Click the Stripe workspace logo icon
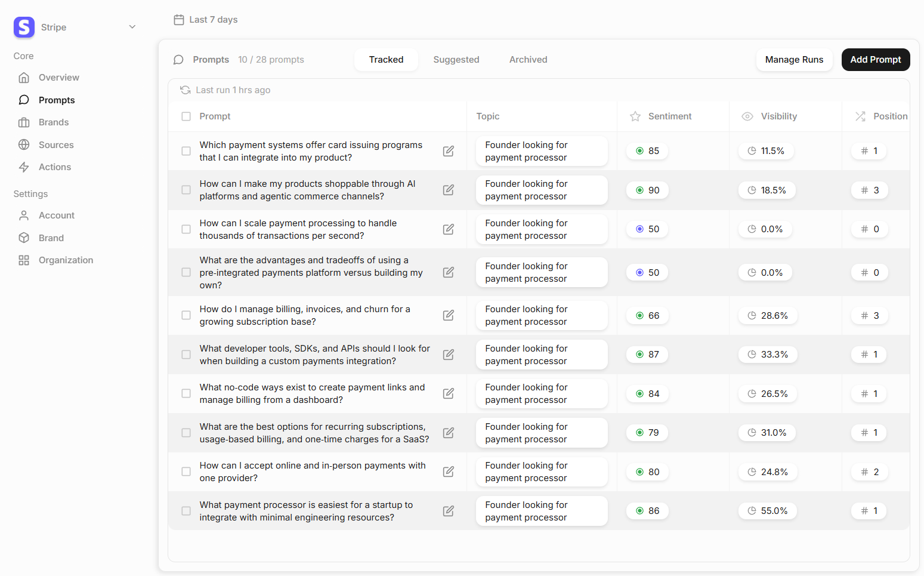Screen dimensions: 924x576 24,27
